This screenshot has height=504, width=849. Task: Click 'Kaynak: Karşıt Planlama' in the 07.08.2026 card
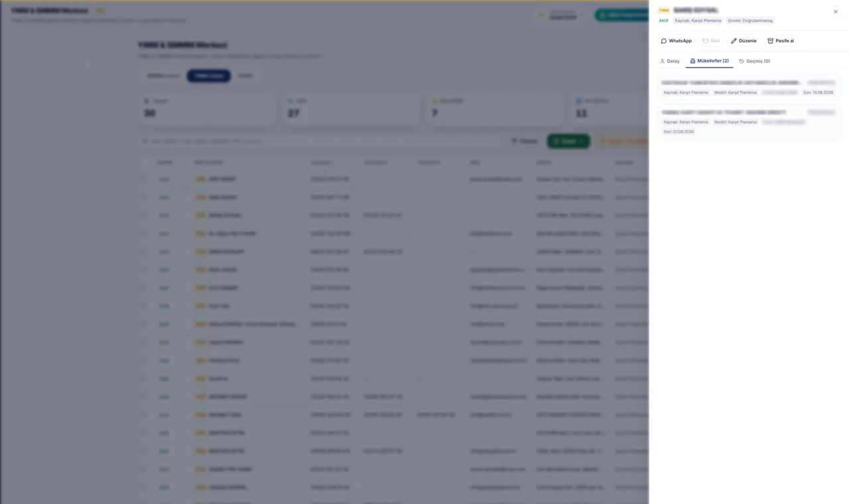pos(686,122)
